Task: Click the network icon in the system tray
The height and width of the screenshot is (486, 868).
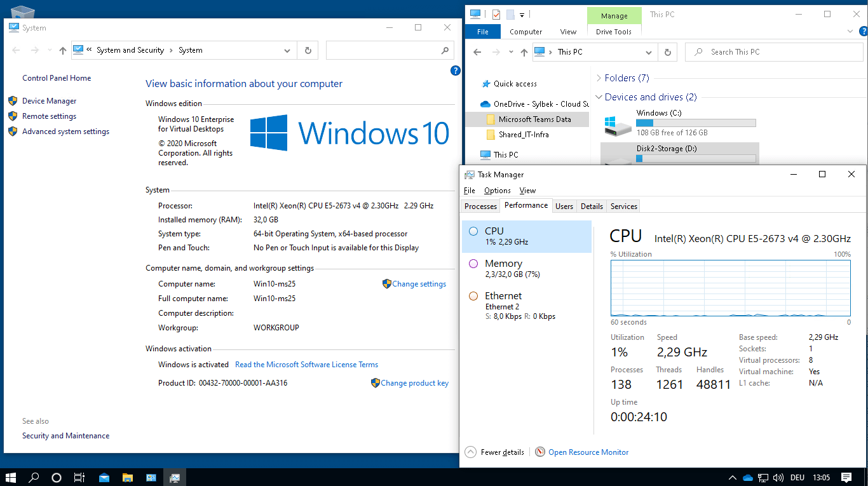Action: point(762,477)
